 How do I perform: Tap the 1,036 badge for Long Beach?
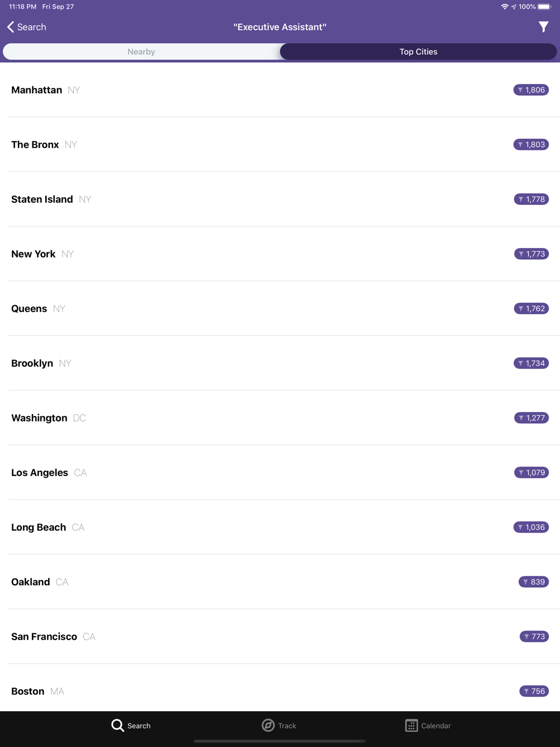click(x=531, y=527)
